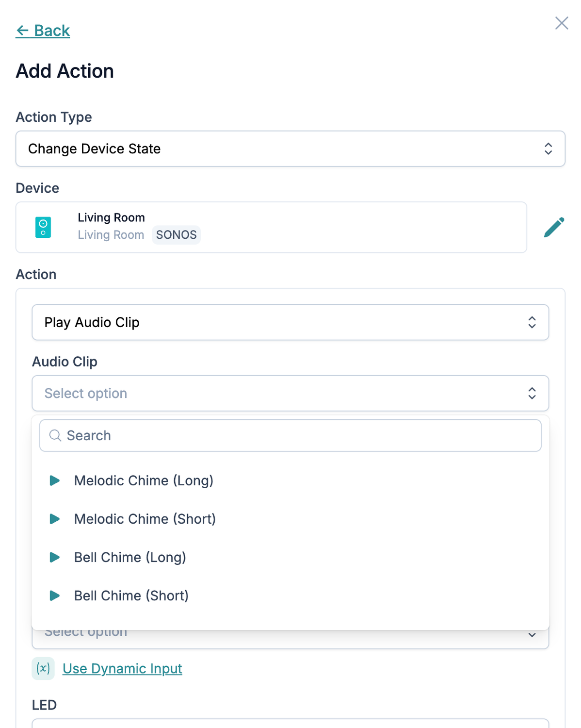Image resolution: width=581 pixels, height=728 pixels.
Task: Edit the selected device with pencil icon
Action: [554, 227]
